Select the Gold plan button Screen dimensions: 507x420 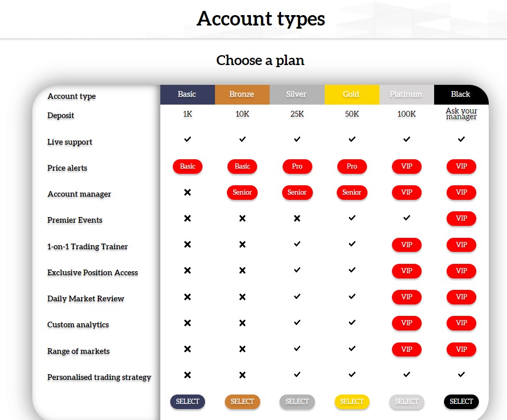coord(352,402)
